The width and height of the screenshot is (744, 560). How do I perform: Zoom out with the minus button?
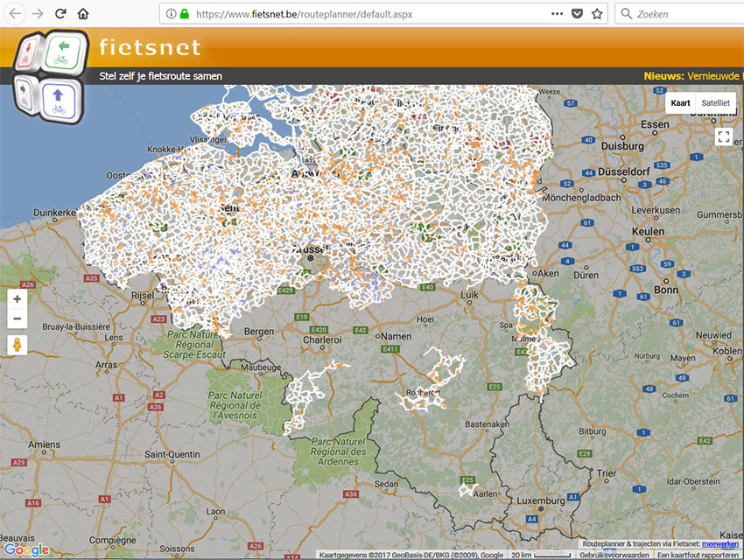(x=18, y=318)
